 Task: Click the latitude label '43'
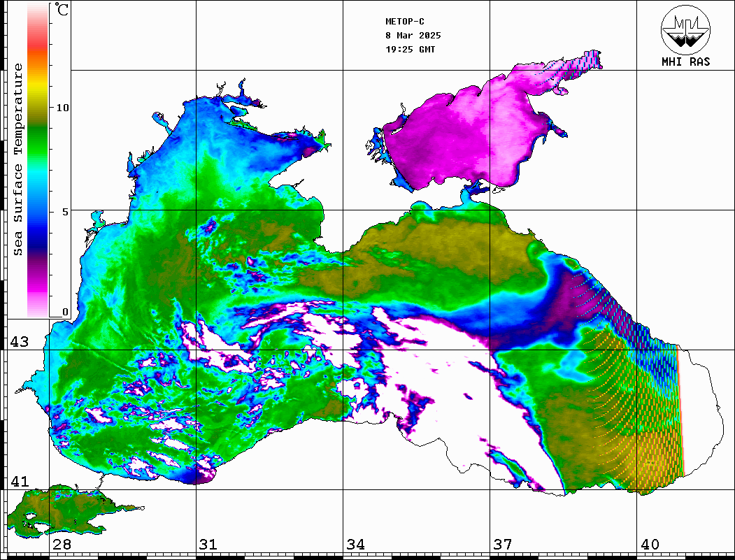coord(19,342)
